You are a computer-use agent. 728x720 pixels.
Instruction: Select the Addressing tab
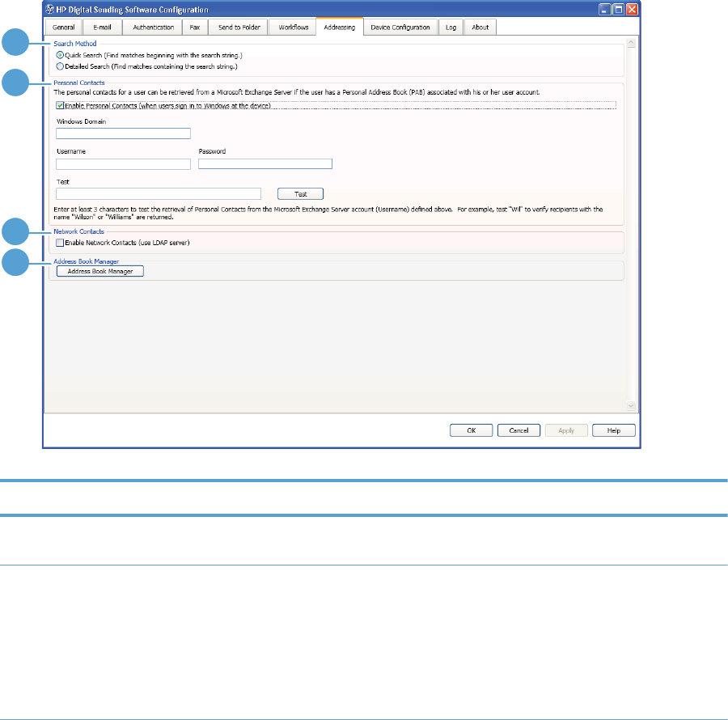point(340,27)
